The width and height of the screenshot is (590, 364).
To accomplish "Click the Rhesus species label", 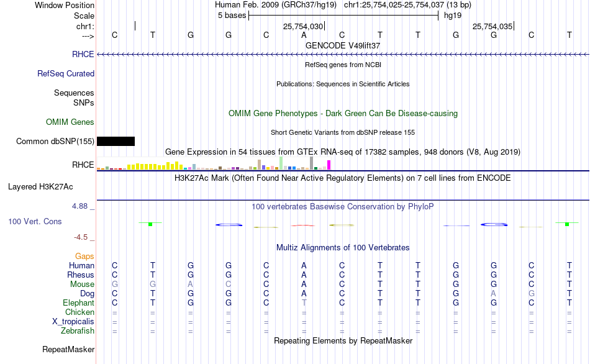I will click(81, 275).
